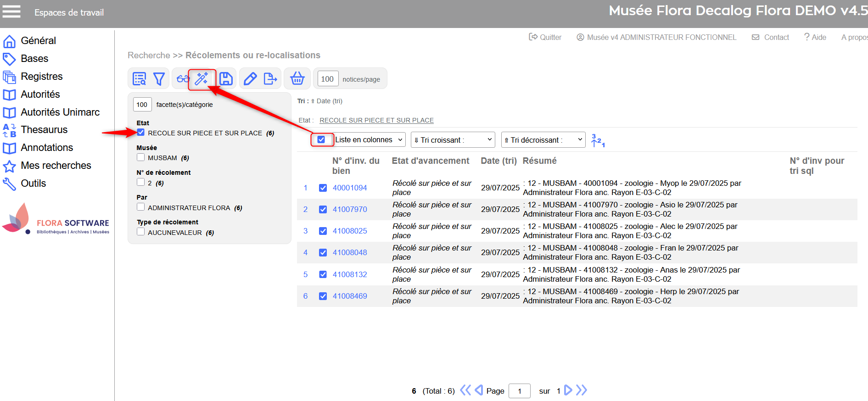
Task: Click the Quitter link
Action: [545, 37]
